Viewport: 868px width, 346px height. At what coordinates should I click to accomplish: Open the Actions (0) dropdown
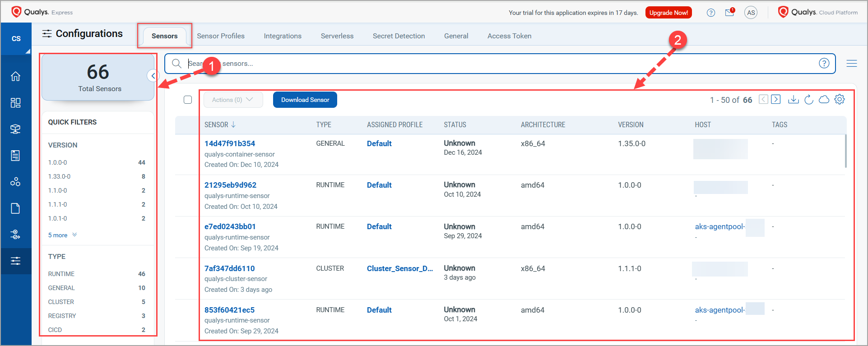tap(233, 100)
